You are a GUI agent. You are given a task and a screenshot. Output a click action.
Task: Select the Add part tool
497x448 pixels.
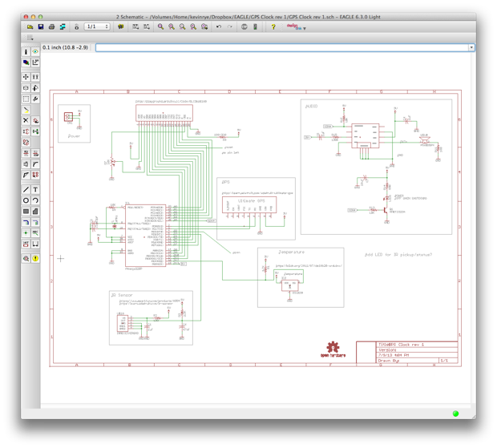pyautogui.click(x=35, y=120)
